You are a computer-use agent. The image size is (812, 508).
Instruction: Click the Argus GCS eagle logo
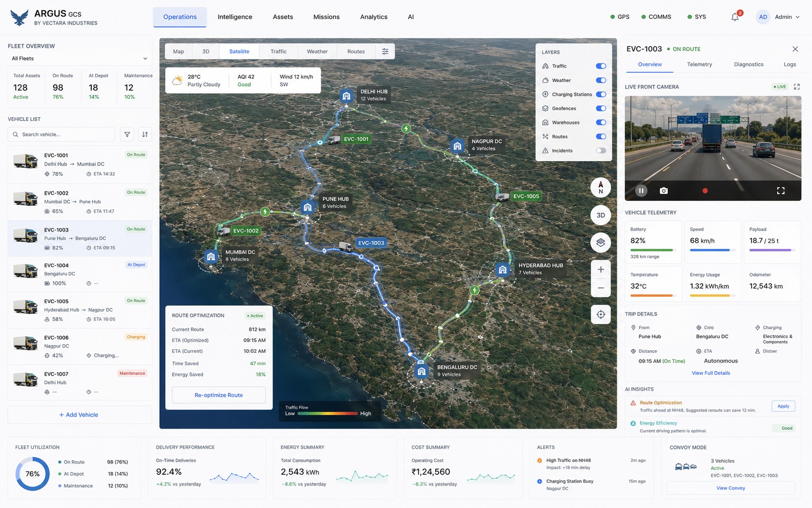click(x=19, y=18)
